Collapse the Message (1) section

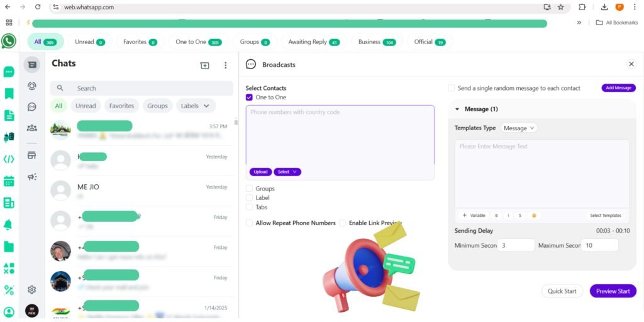(x=457, y=109)
